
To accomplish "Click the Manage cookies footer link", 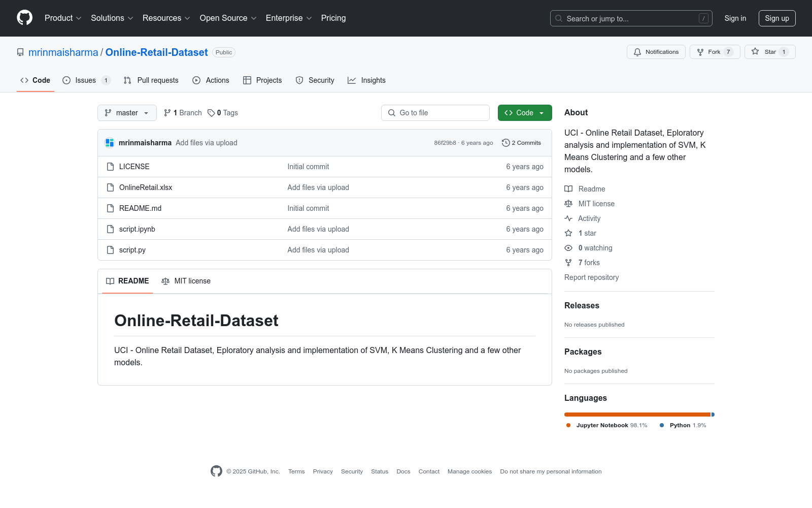I will (x=469, y=471).
